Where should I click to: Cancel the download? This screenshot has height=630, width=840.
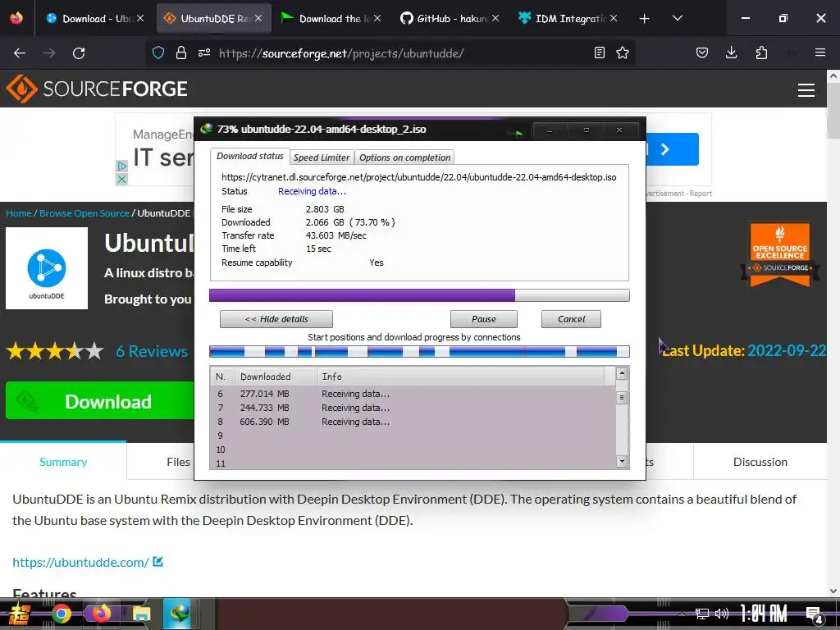coord(571,319)
